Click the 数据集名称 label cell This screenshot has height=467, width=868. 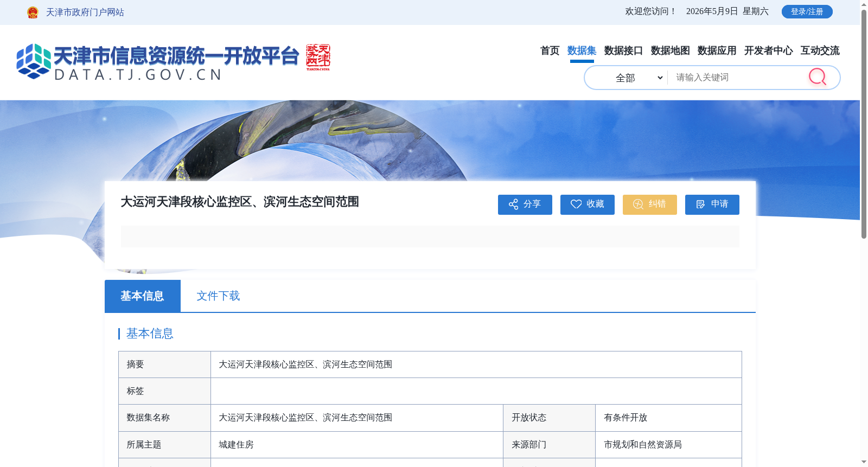[x=164, y=418]
